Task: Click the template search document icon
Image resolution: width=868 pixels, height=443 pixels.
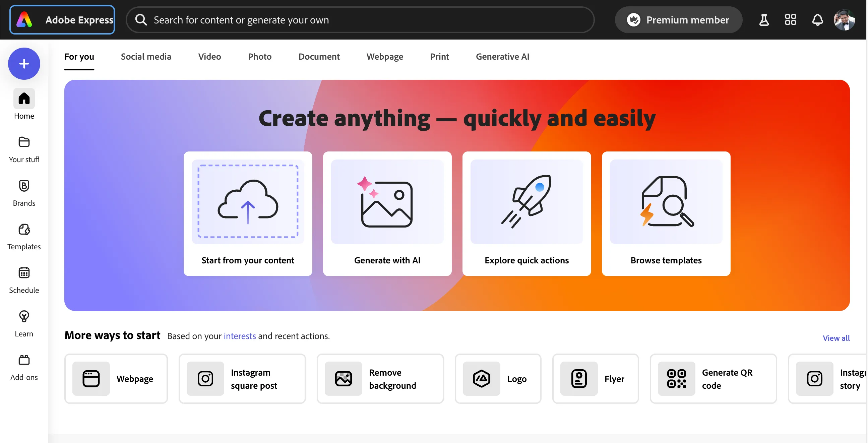Action: [x=667, y=201]
